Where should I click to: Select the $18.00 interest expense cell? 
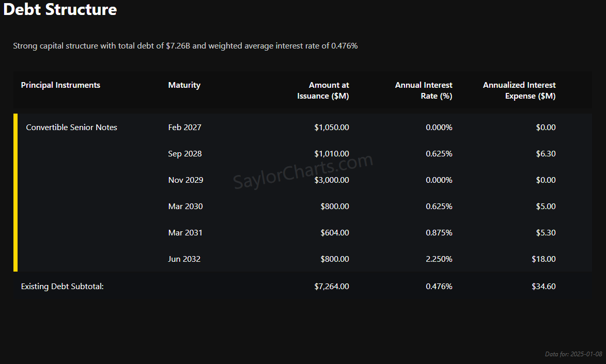coord(543,259)
